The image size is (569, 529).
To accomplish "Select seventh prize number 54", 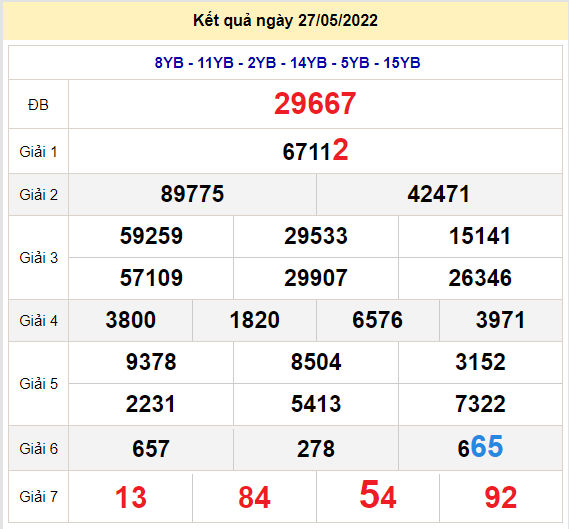I will (378, 495).
